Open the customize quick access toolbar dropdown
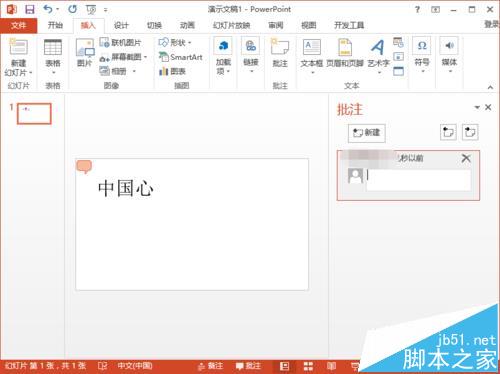The height and width of the screenshot is (374, 500). tap(105, 10)
